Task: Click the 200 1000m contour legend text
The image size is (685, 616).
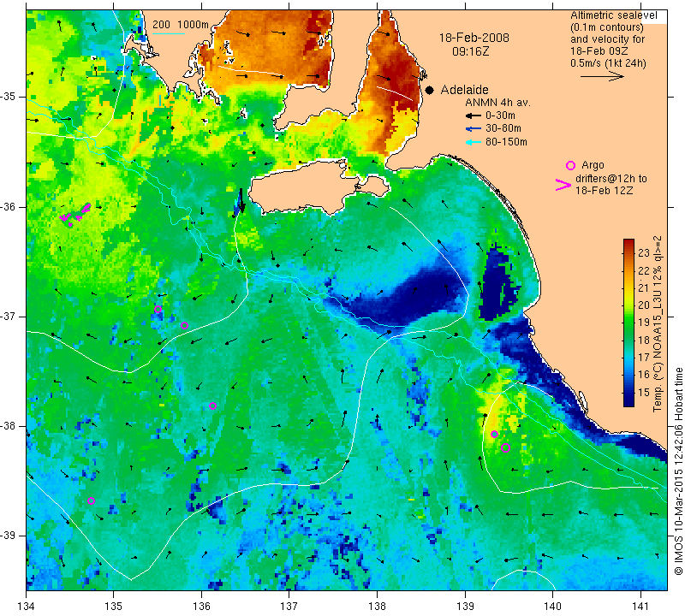Action: (181, 25)
